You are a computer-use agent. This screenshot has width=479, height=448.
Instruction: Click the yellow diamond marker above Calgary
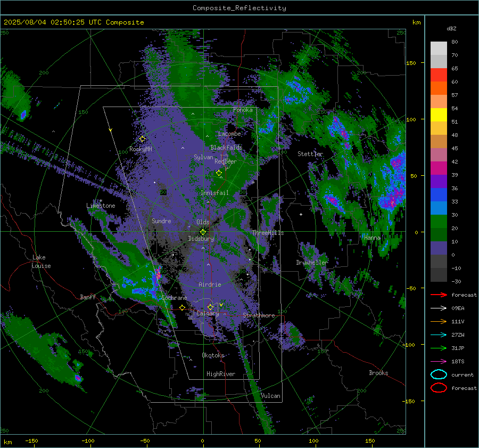210,307
